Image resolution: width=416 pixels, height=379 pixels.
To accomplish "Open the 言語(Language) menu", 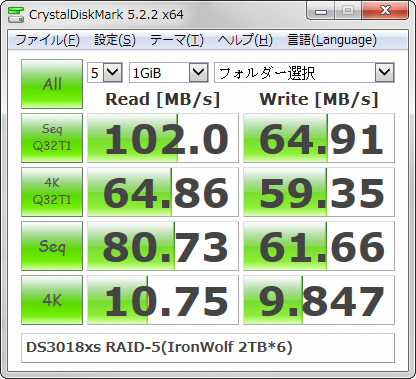I will click(x=332, y=40).
